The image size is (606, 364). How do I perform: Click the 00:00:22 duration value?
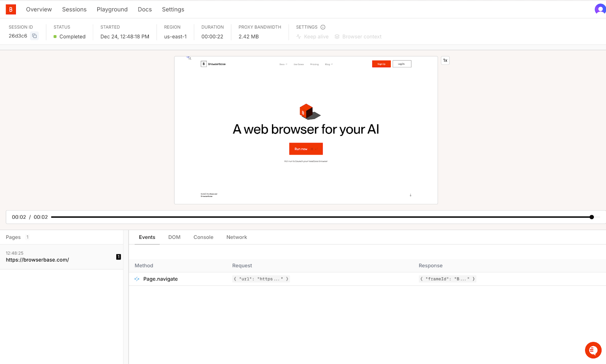click(x=212, y=37)
